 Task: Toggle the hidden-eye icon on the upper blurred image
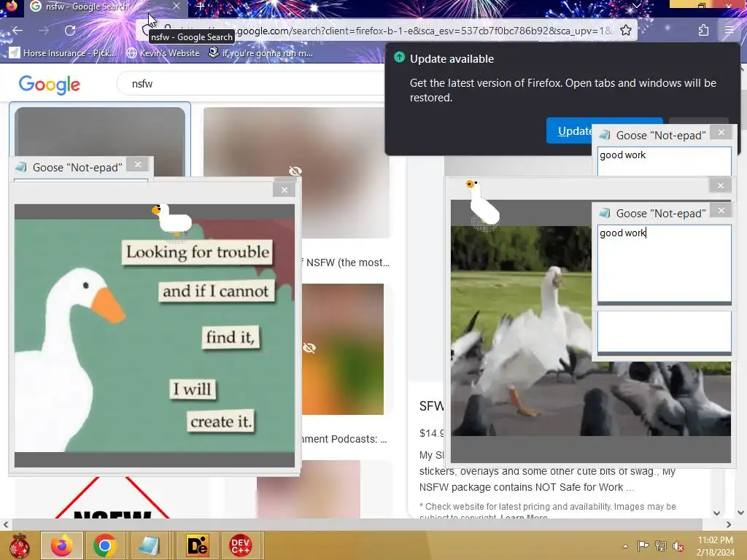[x=295, y=171]
